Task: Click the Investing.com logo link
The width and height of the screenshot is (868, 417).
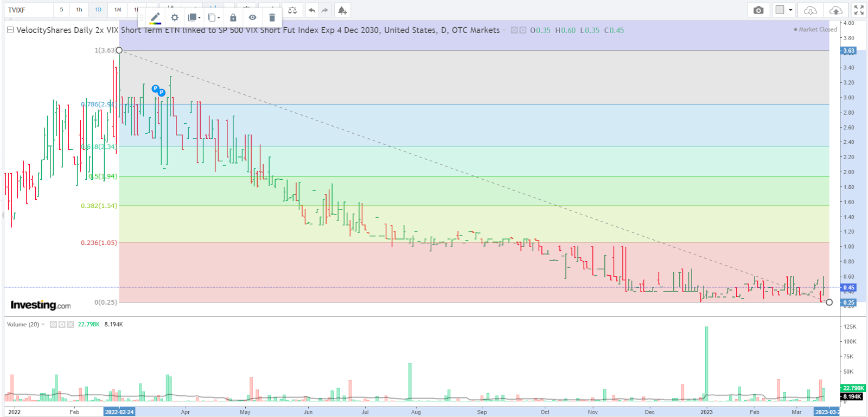Action: coord(41,305)
